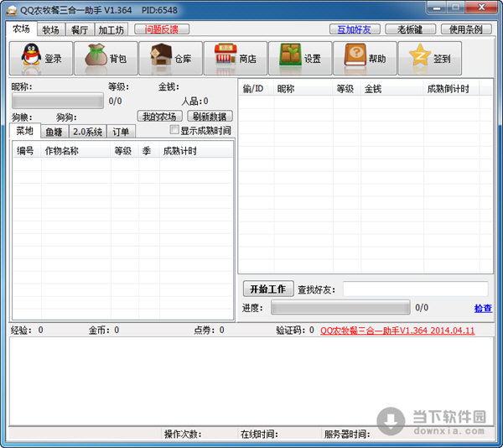This screenshot has width=503, height=448.
Task: Click the 刷新数据 button
Action: coord(210,116)
